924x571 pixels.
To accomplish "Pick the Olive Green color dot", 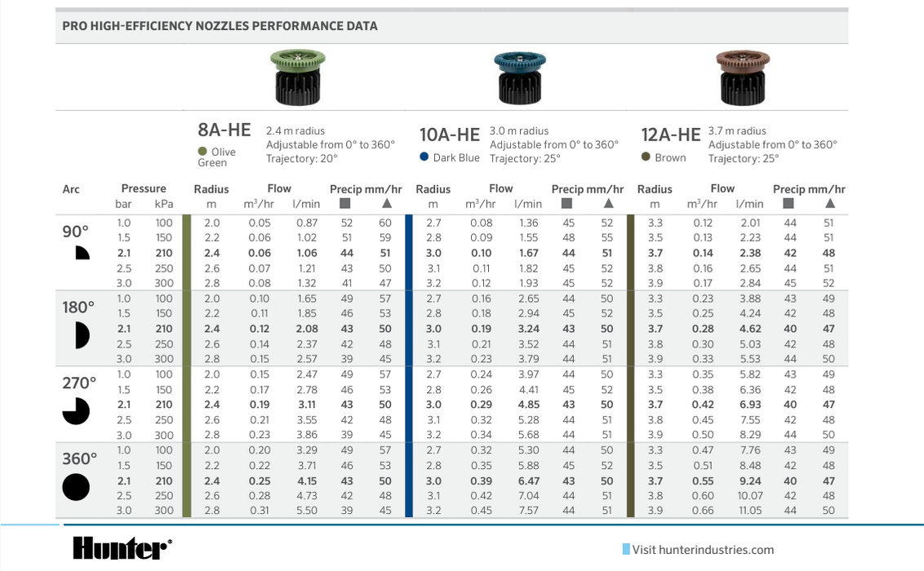I will pyautogui.click(x=202, y=151).
